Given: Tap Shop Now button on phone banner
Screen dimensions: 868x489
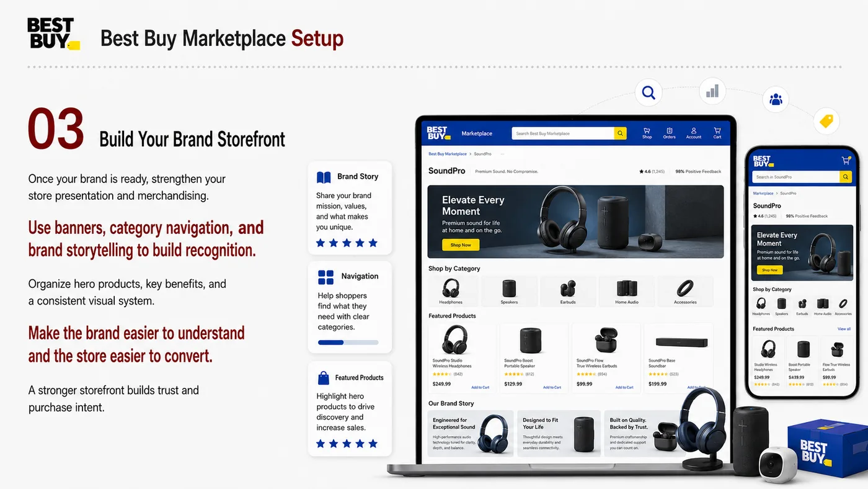Looking at the screenshot, I should 769,270.
